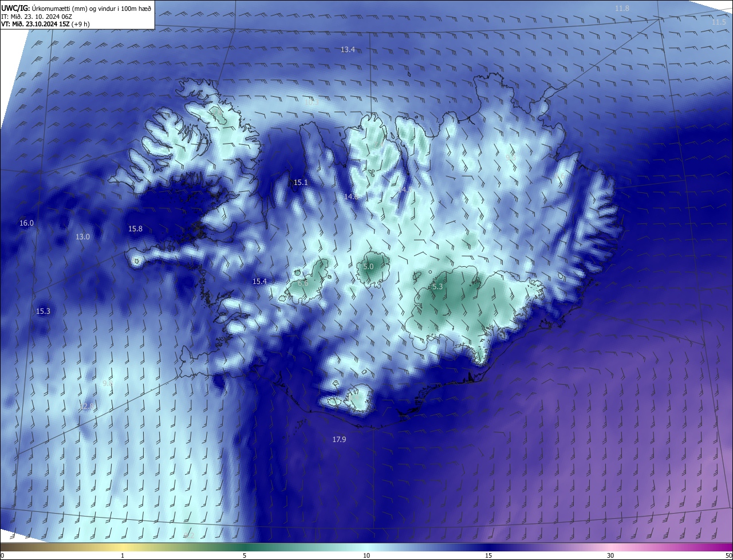
Task: Click the legend tick label 1
Action: pos(123,555)
